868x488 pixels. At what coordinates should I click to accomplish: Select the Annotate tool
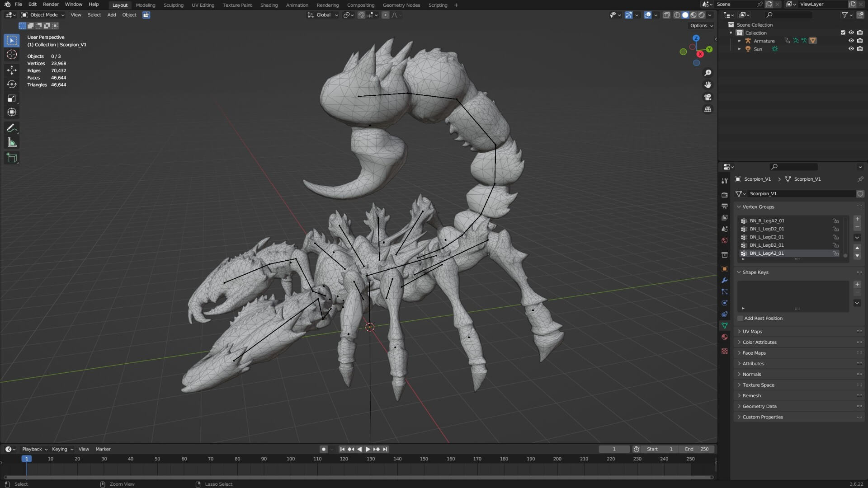(x=12, y=128)
